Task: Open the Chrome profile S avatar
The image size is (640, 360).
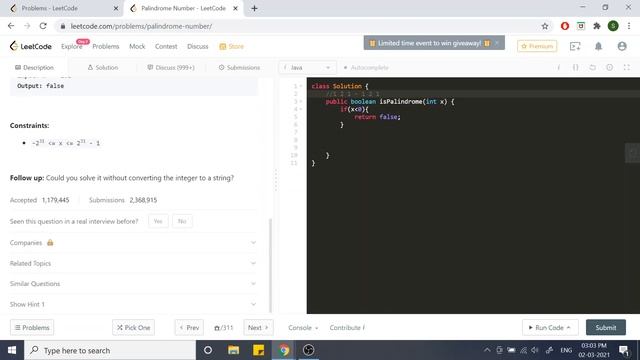Action: [x=613, y=26]
